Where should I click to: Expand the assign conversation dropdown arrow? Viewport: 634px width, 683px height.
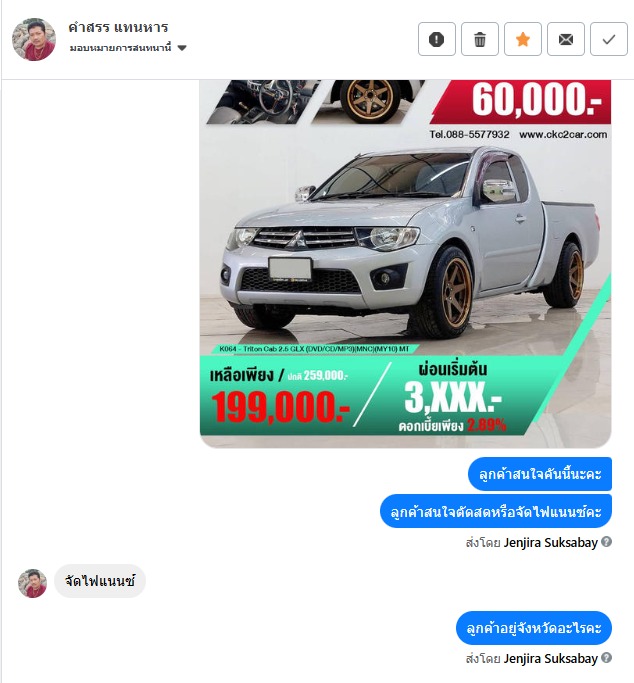click(182, 48)
